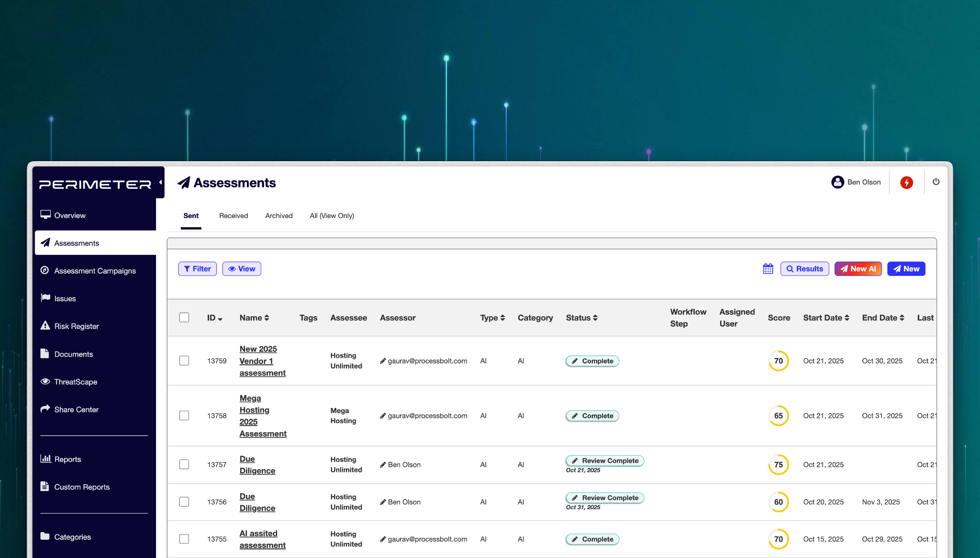Open Mega Hosting 2025 Assessment link
Image resolution: width=980 pixels, height=558 pixels.
pyautogui.click(x=263, y=416)
